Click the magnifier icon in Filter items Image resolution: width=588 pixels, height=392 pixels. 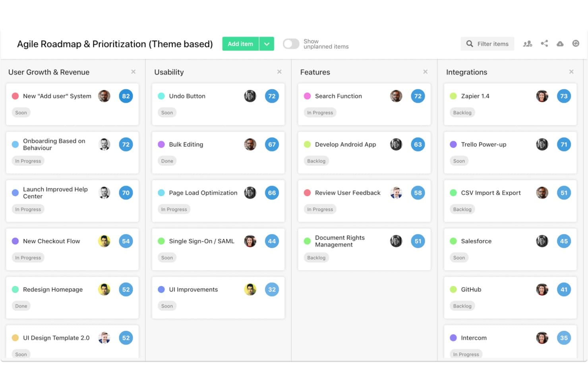[x=470, y=44]
